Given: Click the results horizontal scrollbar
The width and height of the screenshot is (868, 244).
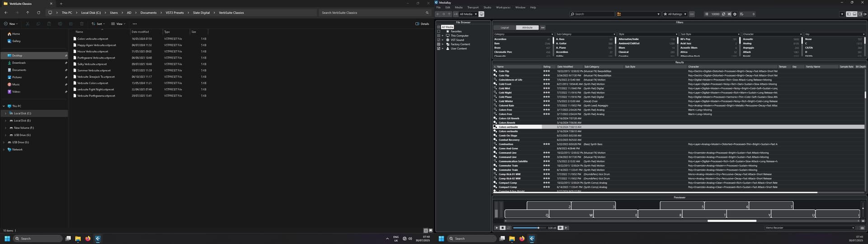Looking at the screenshot, I should click(656, 192).
